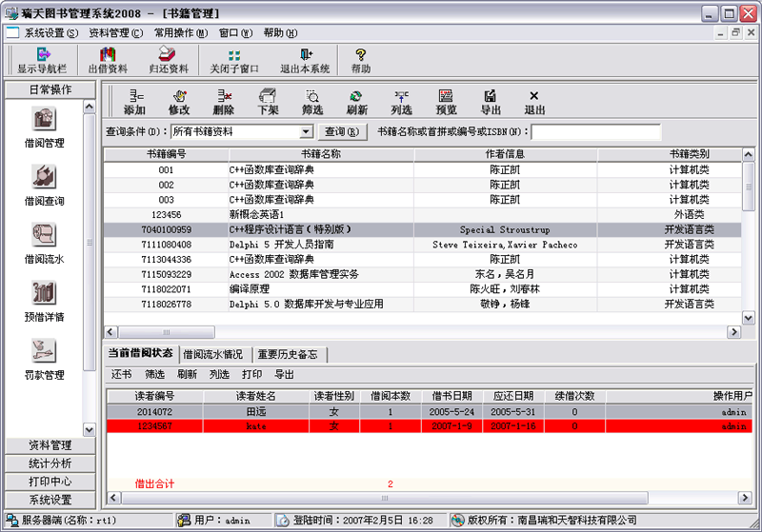Click the book list scroll down arrow
The image size is (762, 532).
click(749, 319)
